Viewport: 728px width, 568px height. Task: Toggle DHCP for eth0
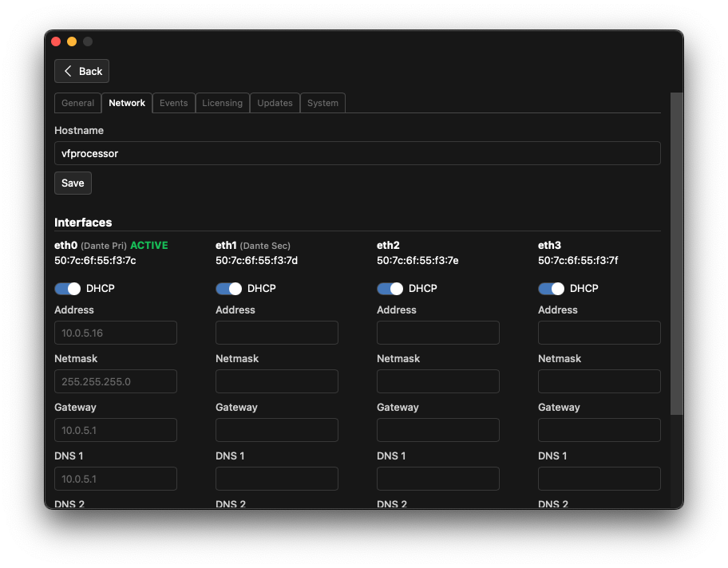pyautogui.click(x=68, y=289)
